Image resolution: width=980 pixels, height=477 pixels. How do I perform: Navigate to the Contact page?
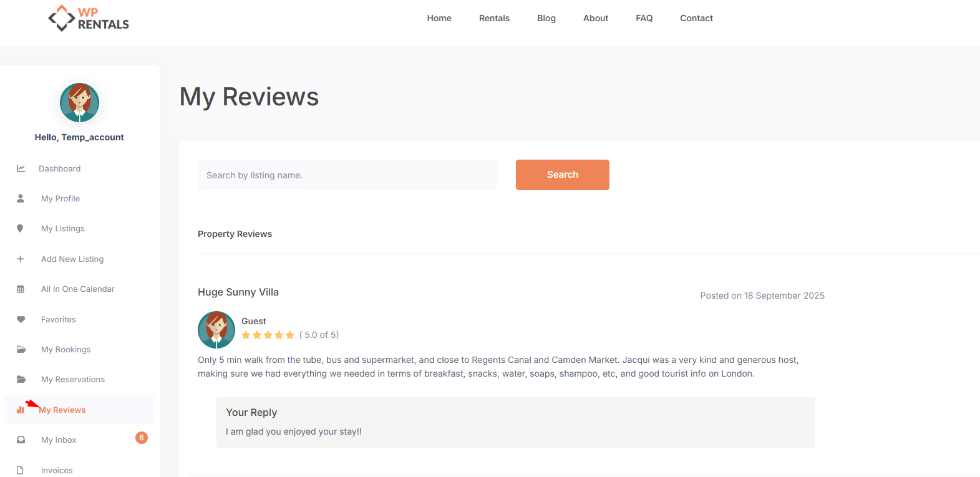pos(696,18)
